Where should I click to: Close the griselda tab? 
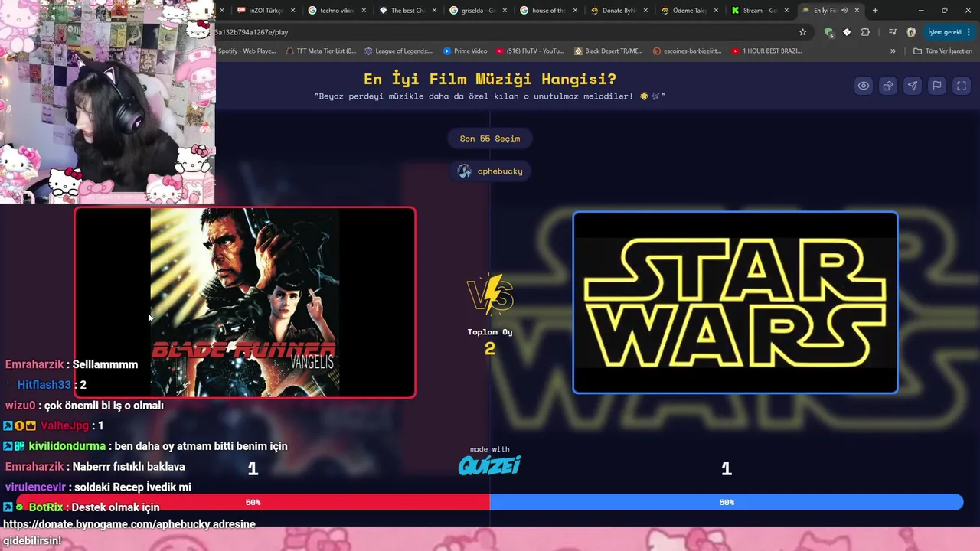pyautogui.click(x=505, y=11)
